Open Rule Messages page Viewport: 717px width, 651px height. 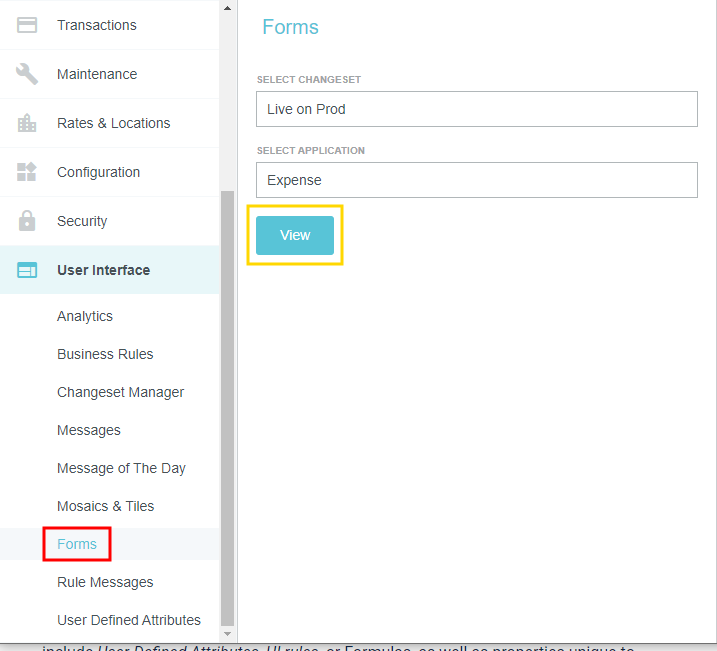coord(105,582)
